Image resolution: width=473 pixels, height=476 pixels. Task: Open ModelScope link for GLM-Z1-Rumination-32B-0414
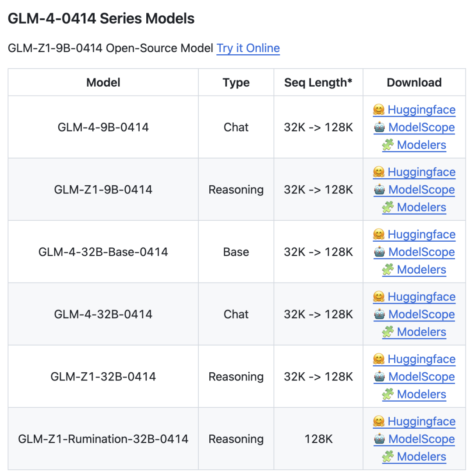point(421,439)
